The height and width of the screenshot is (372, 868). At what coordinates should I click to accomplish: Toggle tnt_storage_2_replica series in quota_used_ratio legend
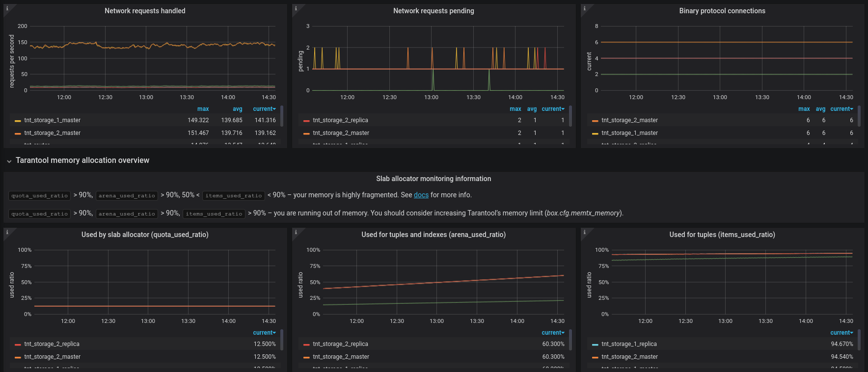coord(52,344)
